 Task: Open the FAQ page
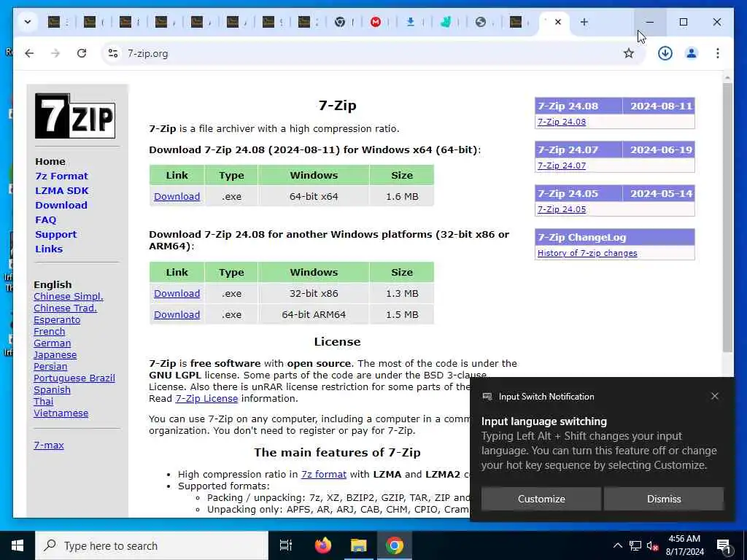(46, 220)
